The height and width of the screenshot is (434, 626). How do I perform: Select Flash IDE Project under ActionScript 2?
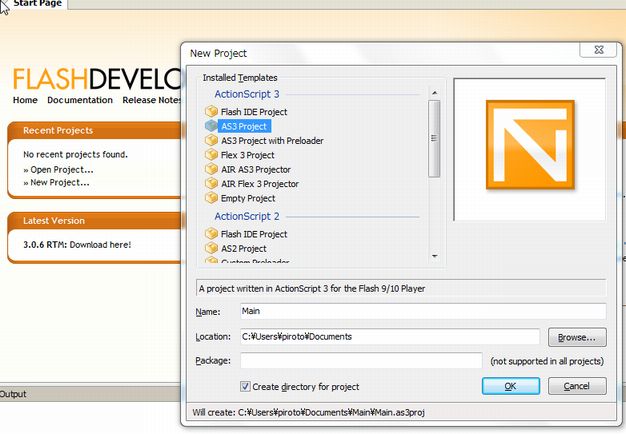click(254, 234)
